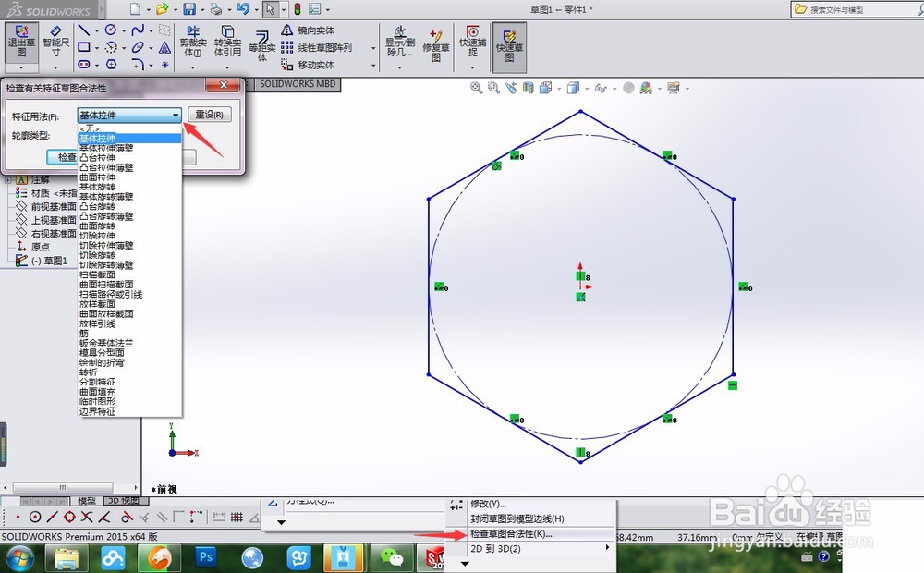Click the Open file icon

[162, 9]
